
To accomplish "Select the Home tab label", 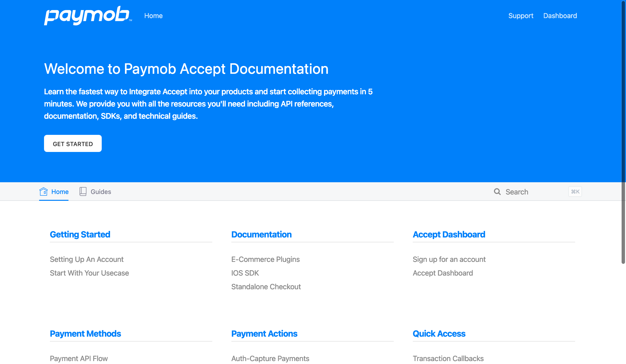I will click(60, 192).
